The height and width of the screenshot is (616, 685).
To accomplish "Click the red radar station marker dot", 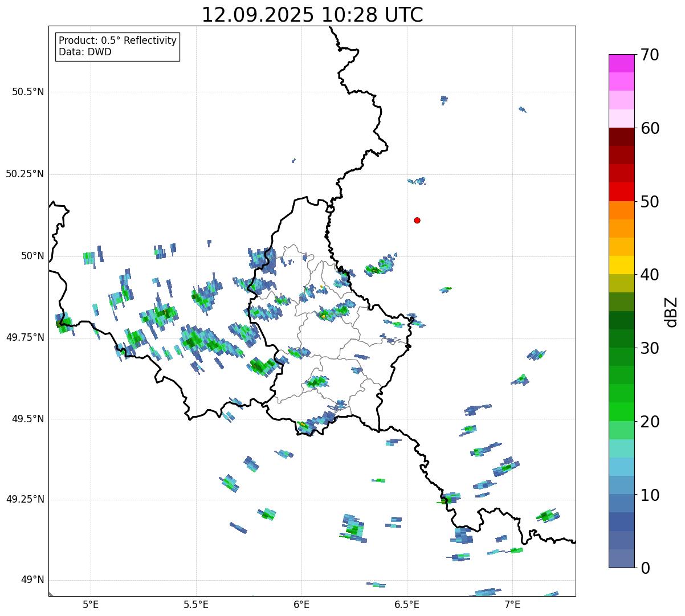I will coord(417,221).
